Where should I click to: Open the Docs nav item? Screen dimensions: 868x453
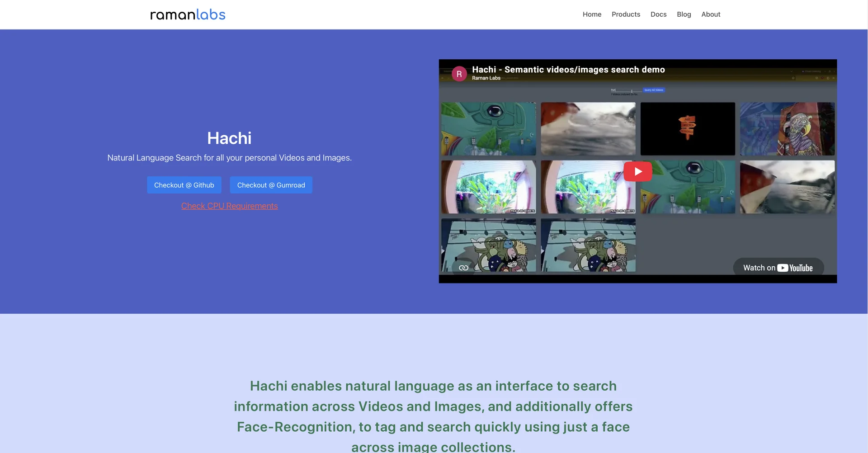[x=658, y=14]
